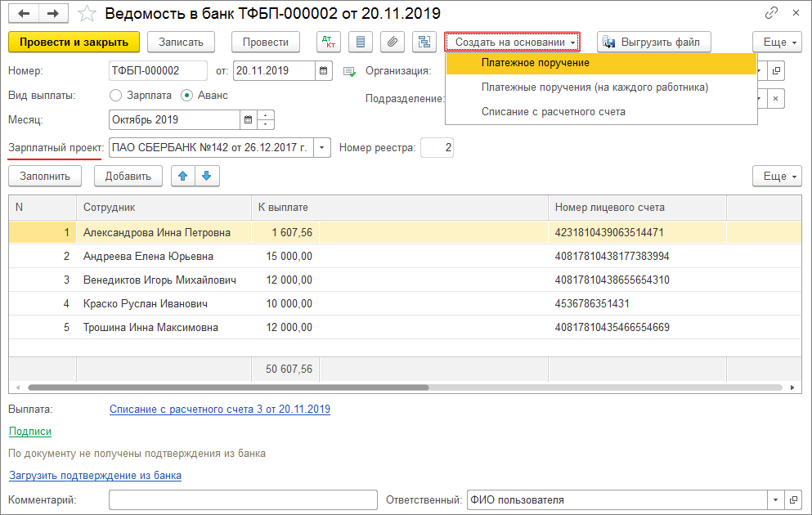Open Создать на основании dropdown
This screenshot has width=812, height=515.
point(512,42)
